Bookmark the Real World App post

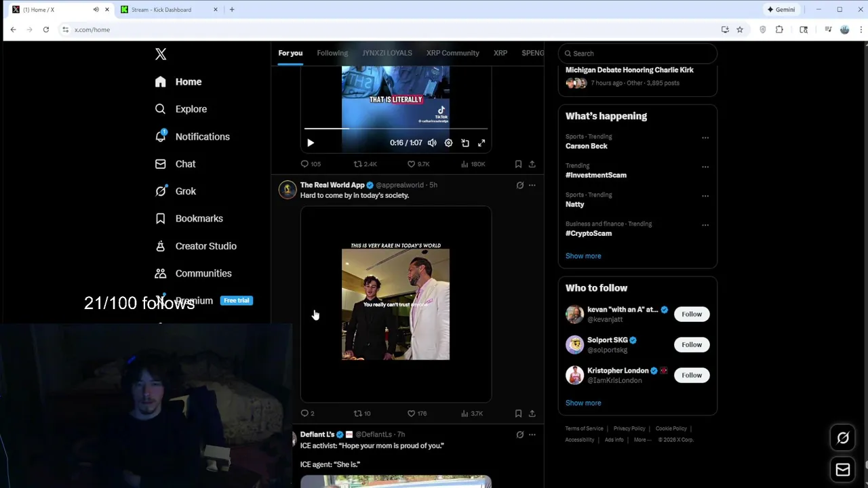tap(518, 413)
